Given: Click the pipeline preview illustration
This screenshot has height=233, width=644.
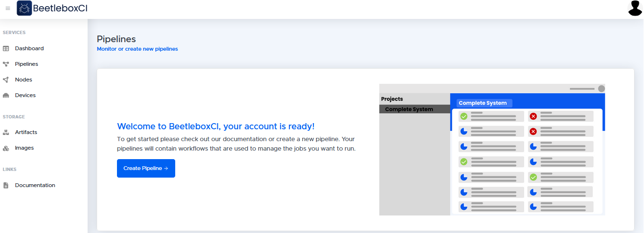Looking at the screenshot, I should click(492, 150).
